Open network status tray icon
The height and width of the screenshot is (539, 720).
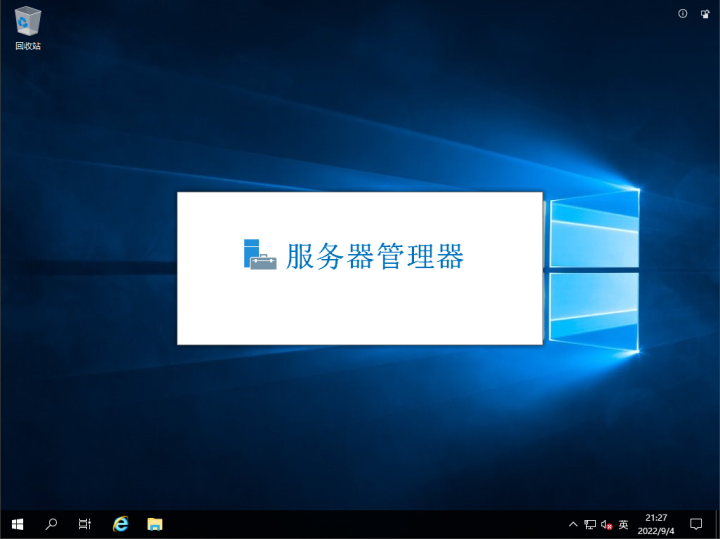[590, 524]
